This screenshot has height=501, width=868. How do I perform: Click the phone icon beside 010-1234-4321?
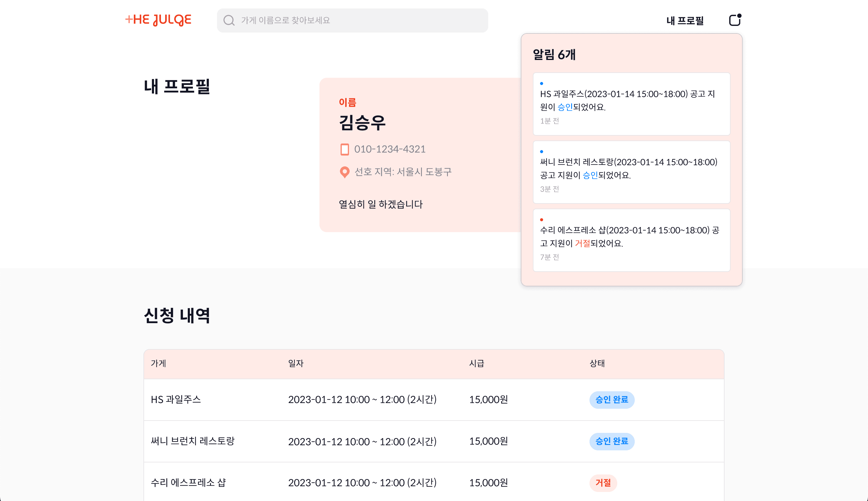[x=344, y=149]
